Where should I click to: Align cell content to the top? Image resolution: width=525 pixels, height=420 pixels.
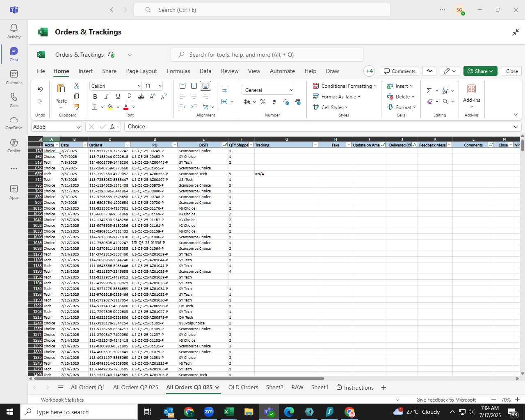(183, 86)
